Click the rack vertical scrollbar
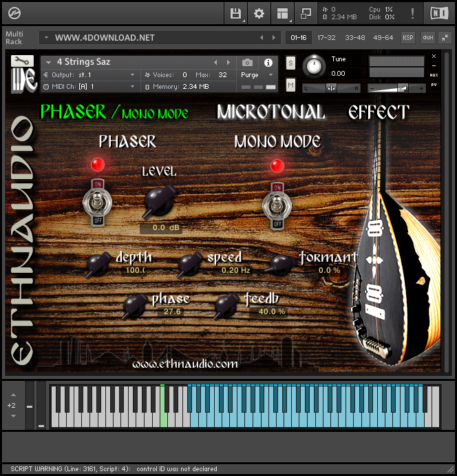The image size is (457, 476). [x=447, y=212]
